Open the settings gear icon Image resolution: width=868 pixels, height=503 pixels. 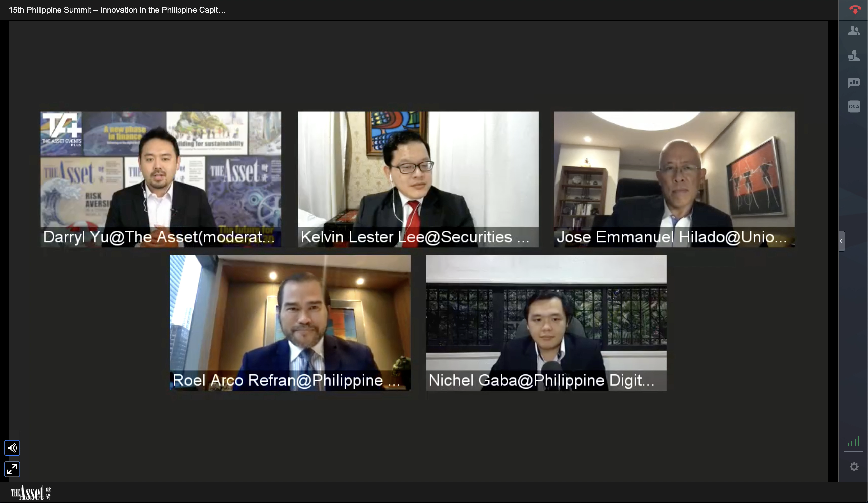coord(854,466)
